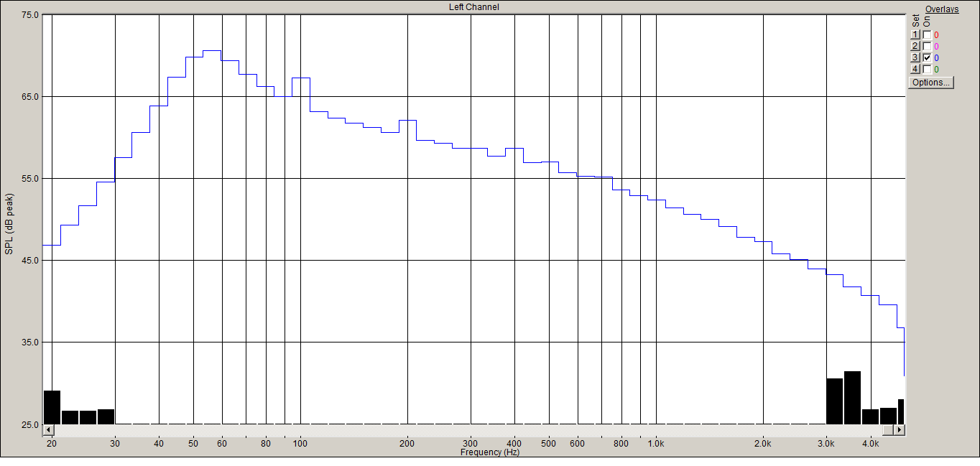
Task: Click the 100 frequency axis label
Action: [300, 444]
